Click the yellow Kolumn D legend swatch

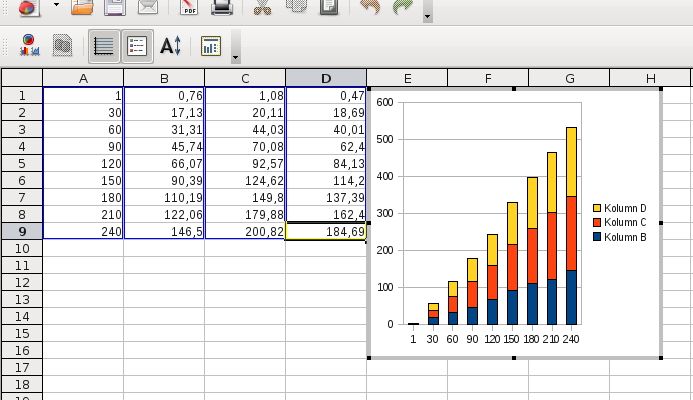[597, 208]
